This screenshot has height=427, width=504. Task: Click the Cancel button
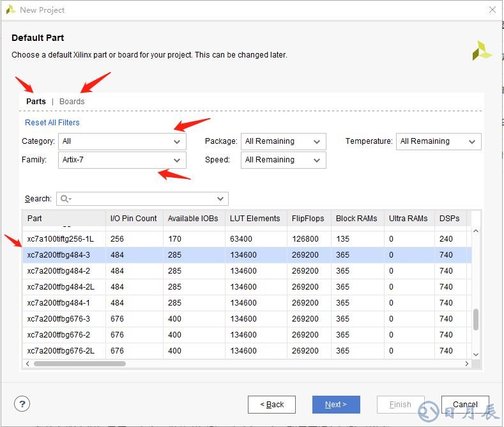(x=465, y=405)
